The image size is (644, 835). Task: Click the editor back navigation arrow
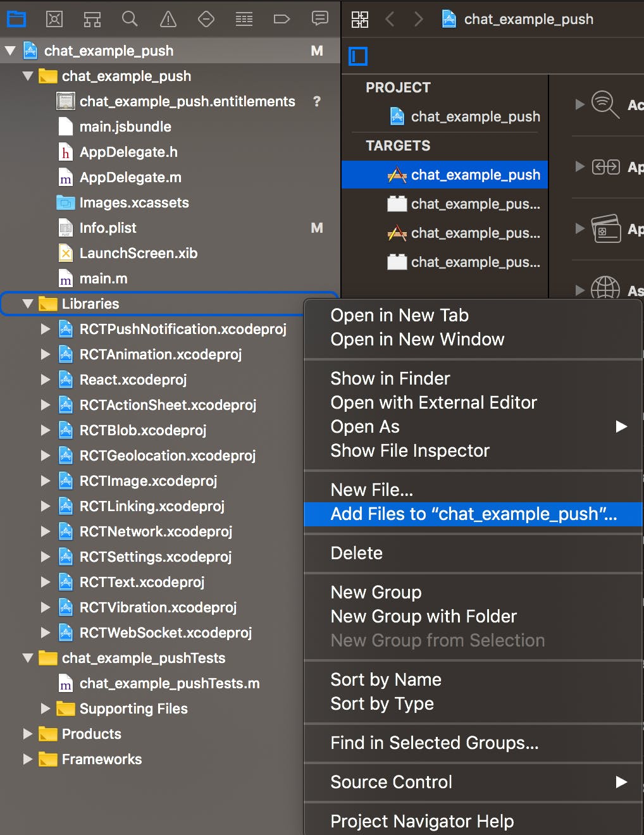click(x=390, y=19)
